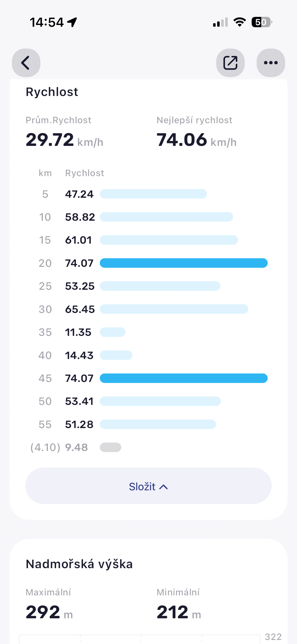The width and height of the screenshot is (297, 644).
Task: Tap the average speed value 29.72
Action: click(x=50, y=140)
